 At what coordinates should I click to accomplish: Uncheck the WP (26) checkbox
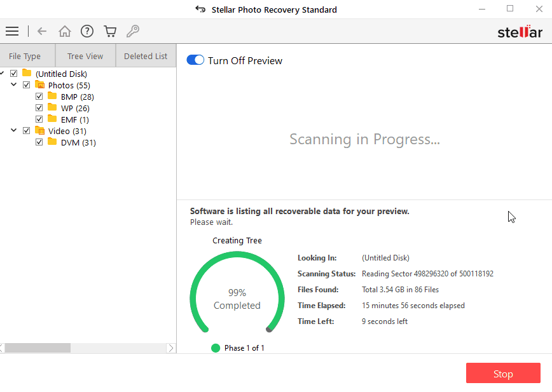coord(39,107)
